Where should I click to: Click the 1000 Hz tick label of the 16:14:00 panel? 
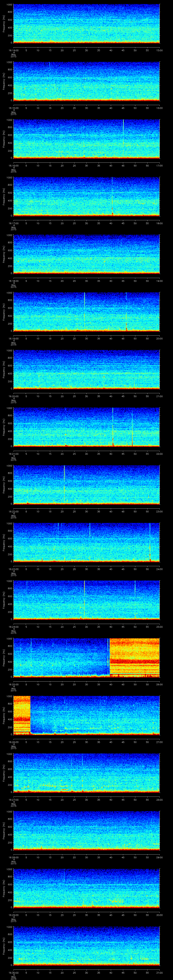9,5
